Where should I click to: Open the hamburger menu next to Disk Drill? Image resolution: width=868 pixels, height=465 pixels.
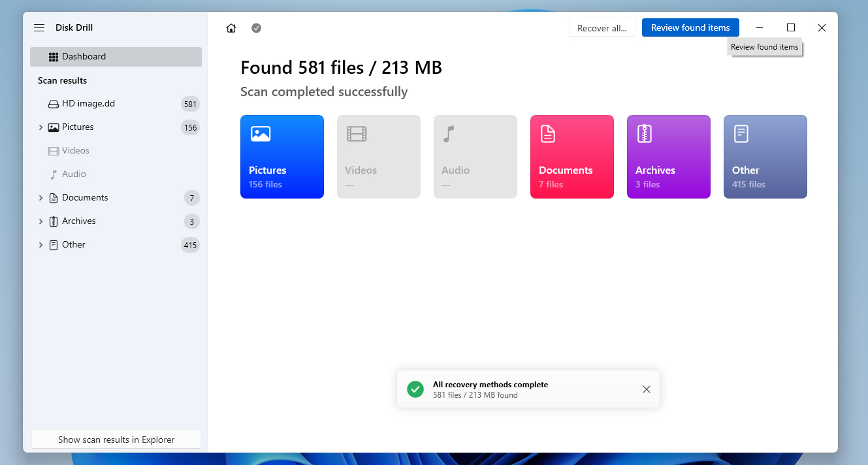click(x=39, y=28)
